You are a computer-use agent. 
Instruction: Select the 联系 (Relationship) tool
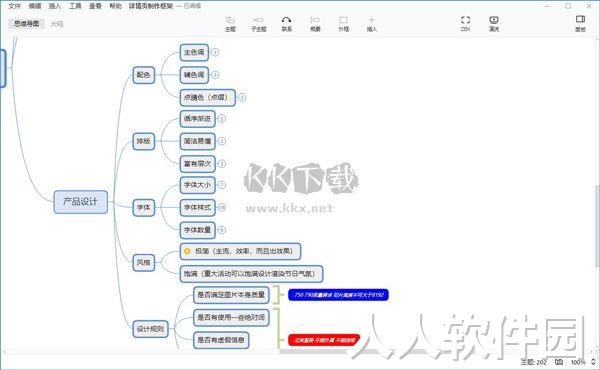click(287, 24)
